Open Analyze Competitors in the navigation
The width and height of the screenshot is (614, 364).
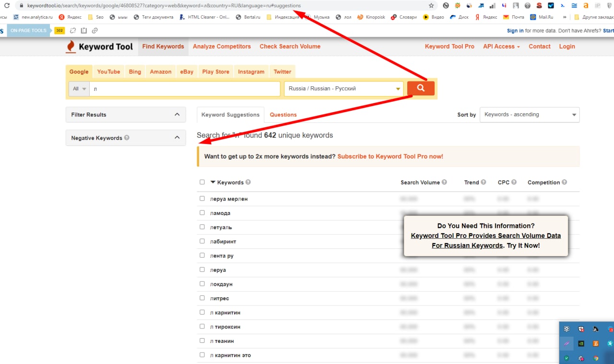(222, 47)
